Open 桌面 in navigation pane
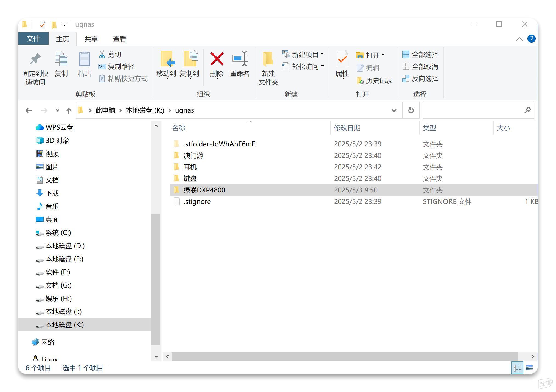 [47, 220]
